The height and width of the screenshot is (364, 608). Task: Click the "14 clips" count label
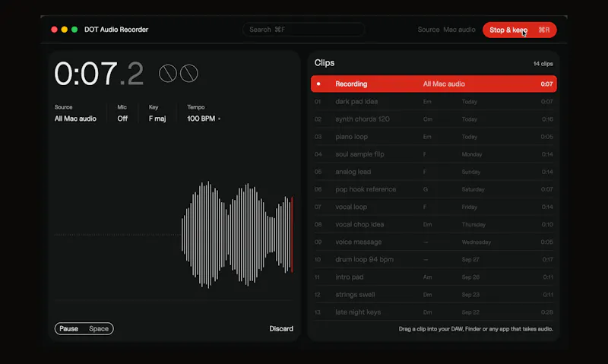tap(543, 64)
